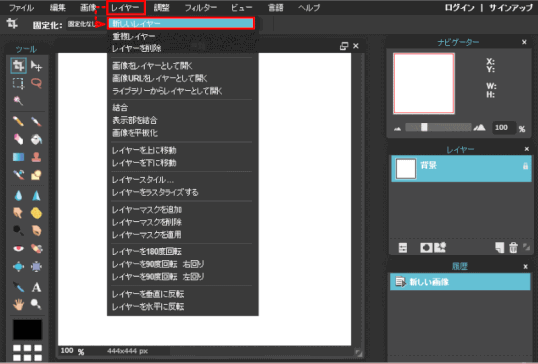Select the Sharpen triangle tool
The image size is (538, 364).
coord(36,196)
